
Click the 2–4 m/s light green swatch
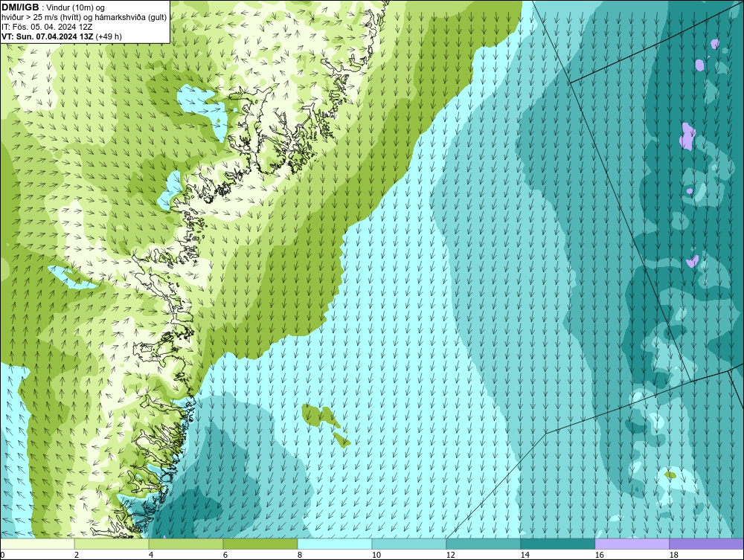[112, 544]
